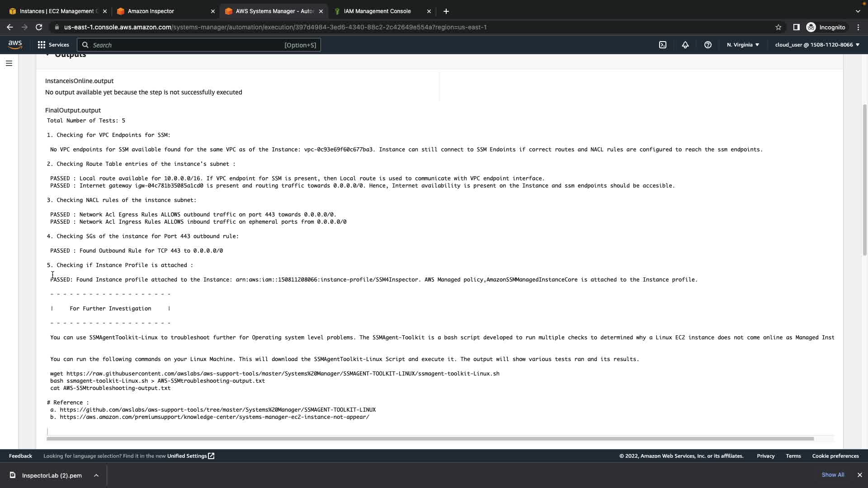Reload the page
The height and width of the screenshot is (488, 868).
pos(39,27)
